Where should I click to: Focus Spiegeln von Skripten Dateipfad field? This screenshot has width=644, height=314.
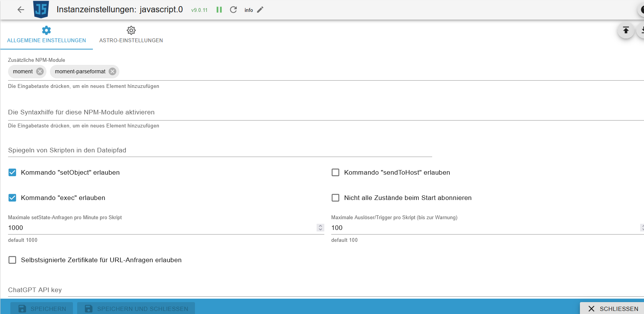220,150
